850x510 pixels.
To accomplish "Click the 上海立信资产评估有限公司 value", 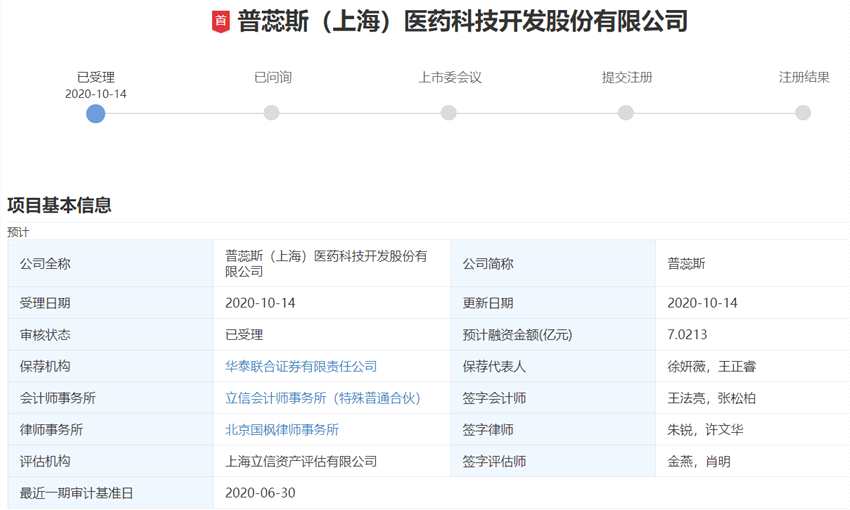I will (x=301, y=461).
